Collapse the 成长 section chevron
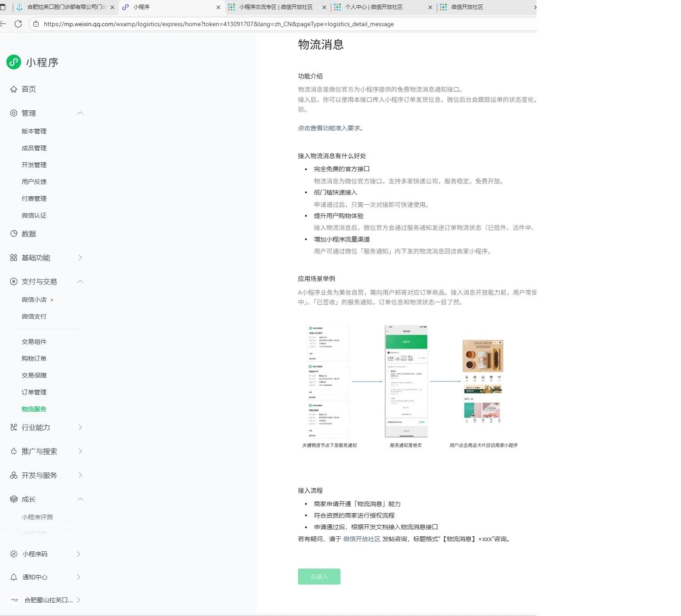Image resolution: width=681 pixels, height=616 pixels. (80, 499)
